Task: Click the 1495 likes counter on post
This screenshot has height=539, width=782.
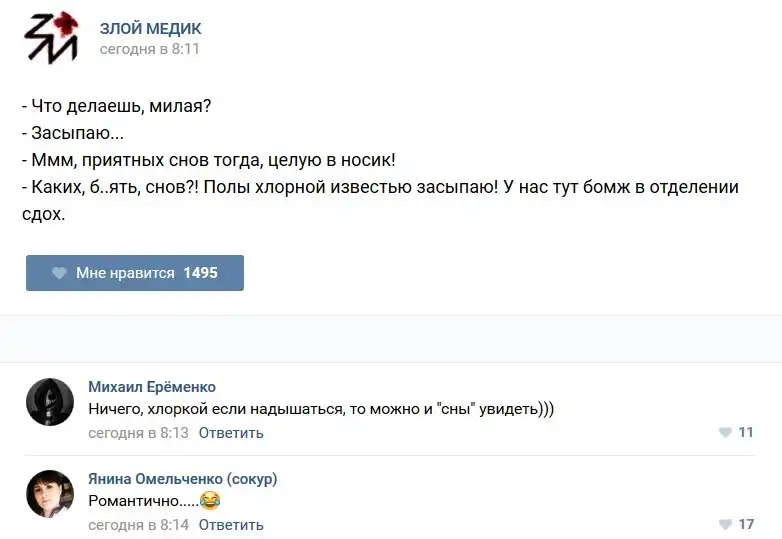Action: coord(200,273)
